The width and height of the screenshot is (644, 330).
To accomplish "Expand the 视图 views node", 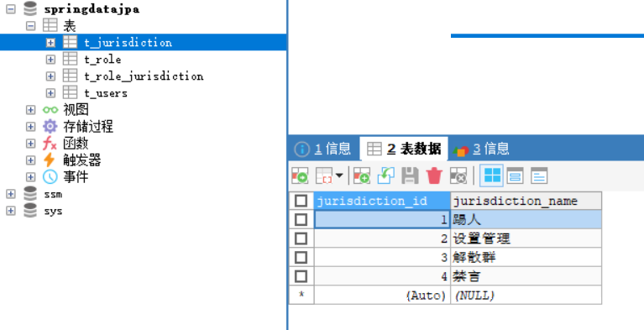I will [30, 110].
